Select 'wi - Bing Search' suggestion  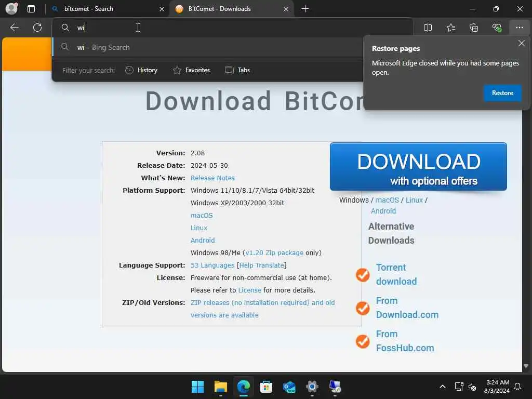click(208, 47)
